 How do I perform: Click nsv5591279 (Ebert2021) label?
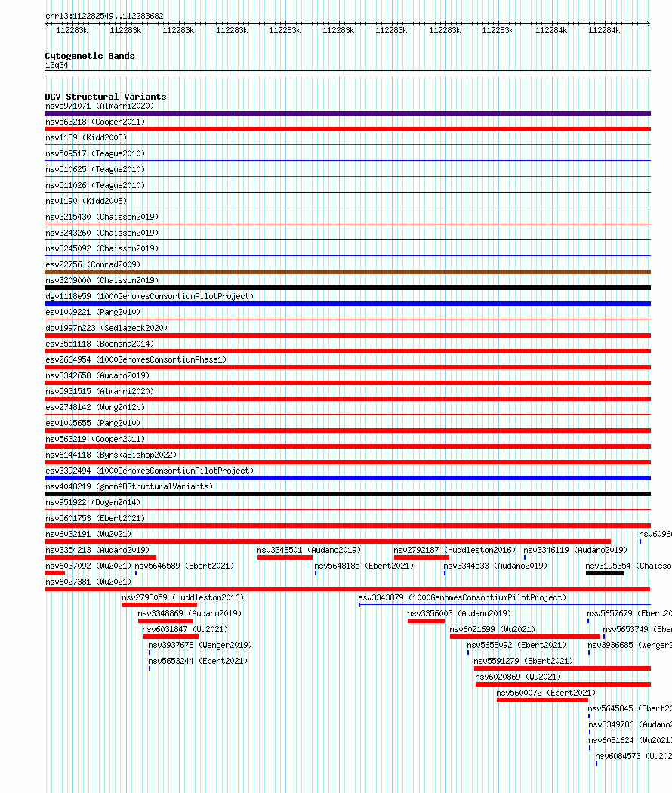(523, 661)
